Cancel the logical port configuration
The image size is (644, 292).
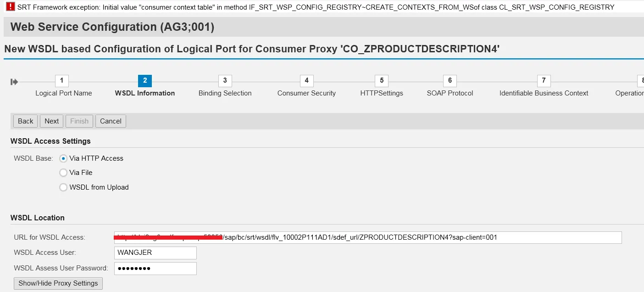[x=111, y=121]
